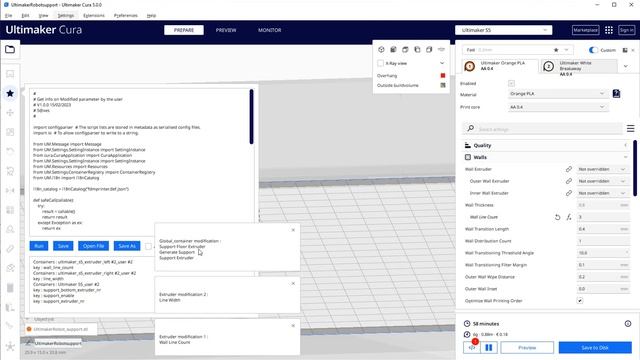Click the Preview button at bottom right
This screenshot has width=640, height=360.
coord(527,348)
